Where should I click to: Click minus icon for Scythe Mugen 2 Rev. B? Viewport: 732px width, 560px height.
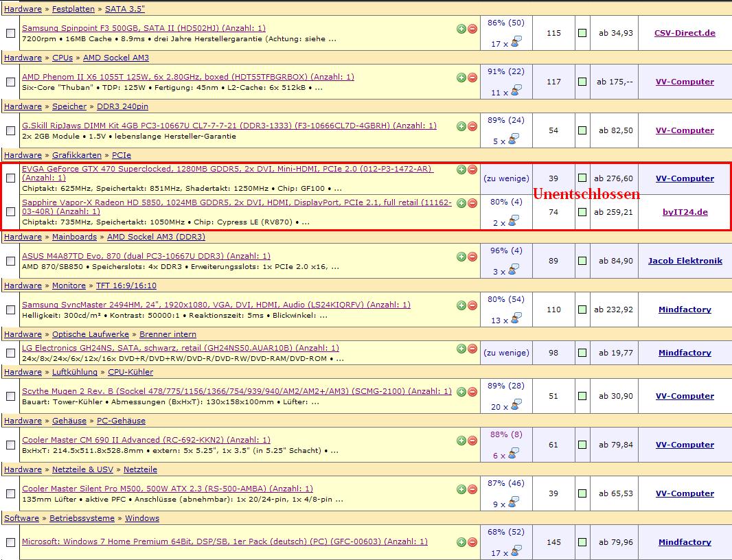[x=472, y=392]
